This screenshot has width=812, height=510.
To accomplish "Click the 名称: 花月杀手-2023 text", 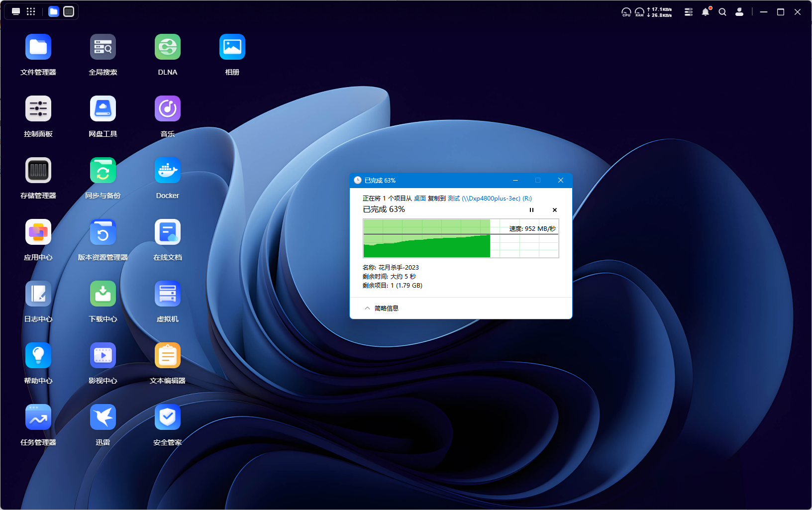I will point(391,268).
